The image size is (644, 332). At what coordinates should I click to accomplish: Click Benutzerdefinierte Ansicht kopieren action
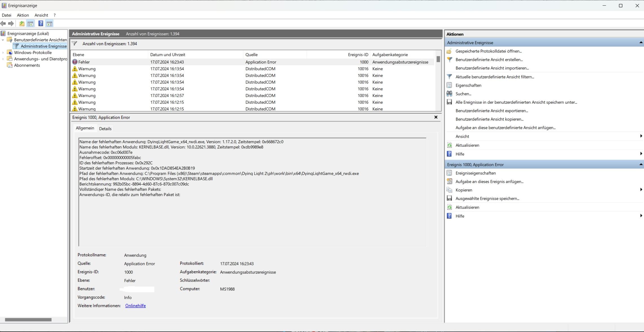pos(489,119)
